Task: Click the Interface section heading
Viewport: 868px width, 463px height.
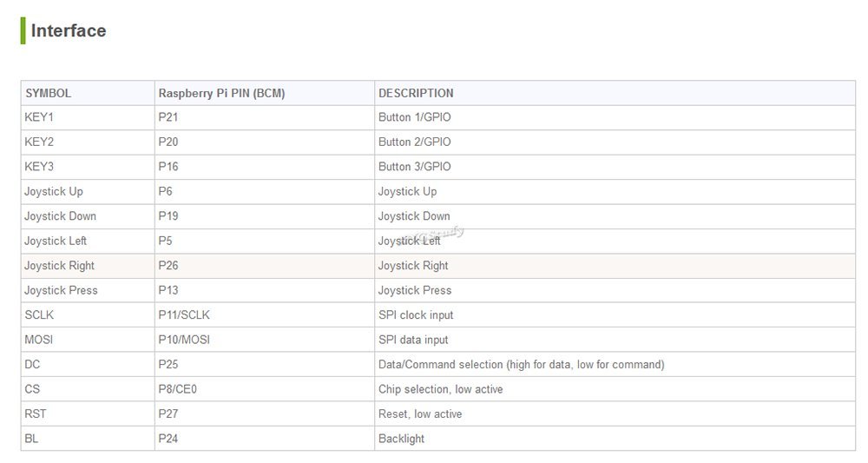Action: [x=69, y=30]
